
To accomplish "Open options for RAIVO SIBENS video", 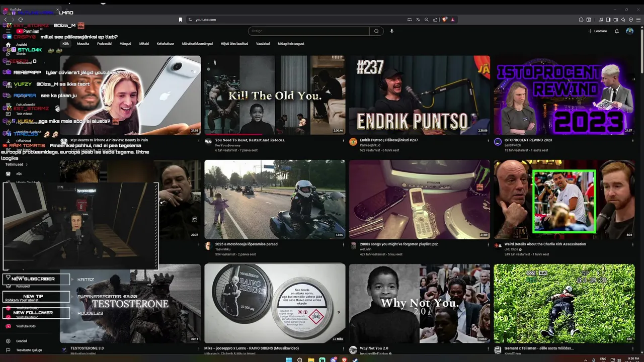I will (343, 348).
